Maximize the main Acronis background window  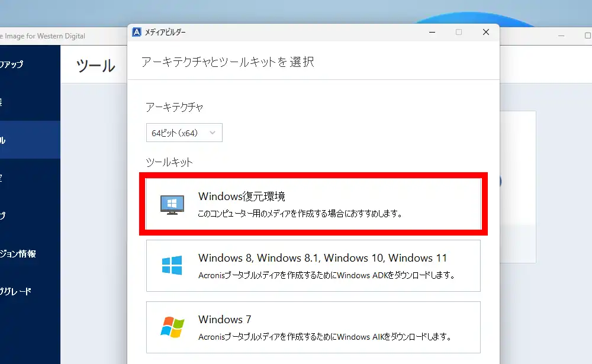click(x=587, y=36)
